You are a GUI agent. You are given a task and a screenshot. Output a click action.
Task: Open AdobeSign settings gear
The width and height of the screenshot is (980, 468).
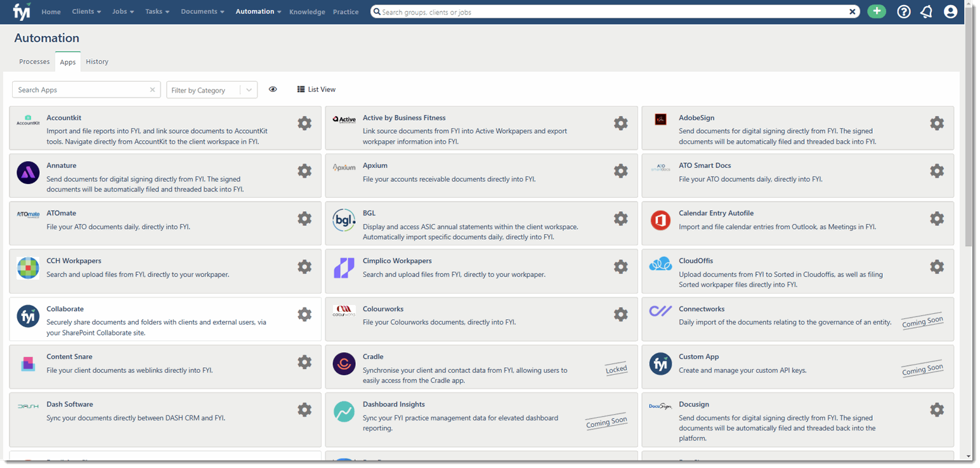click(x=937, y=123)
